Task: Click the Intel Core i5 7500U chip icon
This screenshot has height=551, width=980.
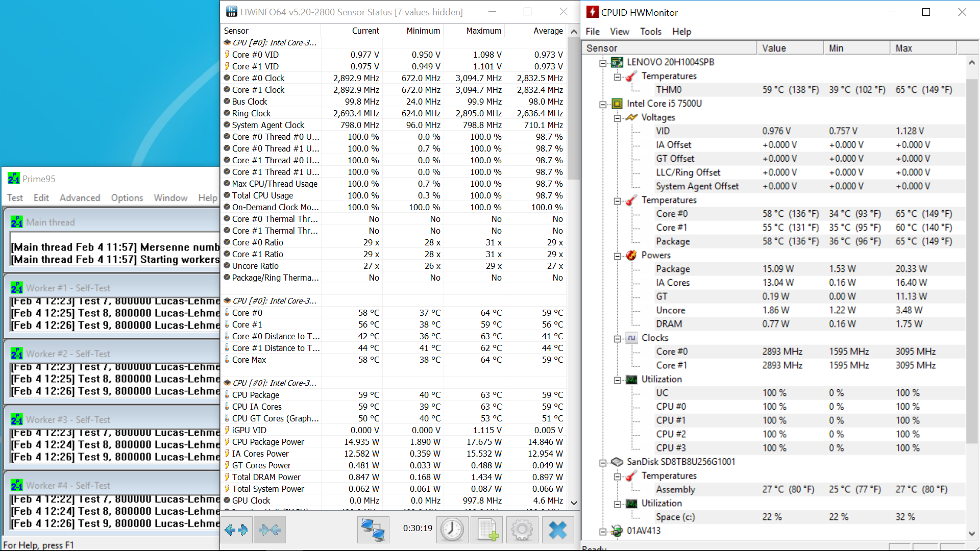Action: tap(617, 104)
